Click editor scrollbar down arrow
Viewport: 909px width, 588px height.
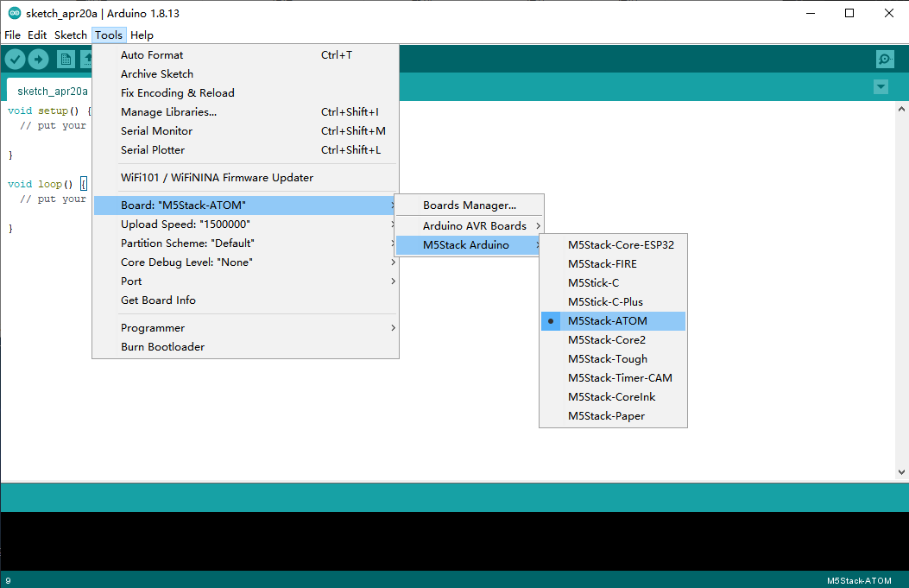click(901, 472)
